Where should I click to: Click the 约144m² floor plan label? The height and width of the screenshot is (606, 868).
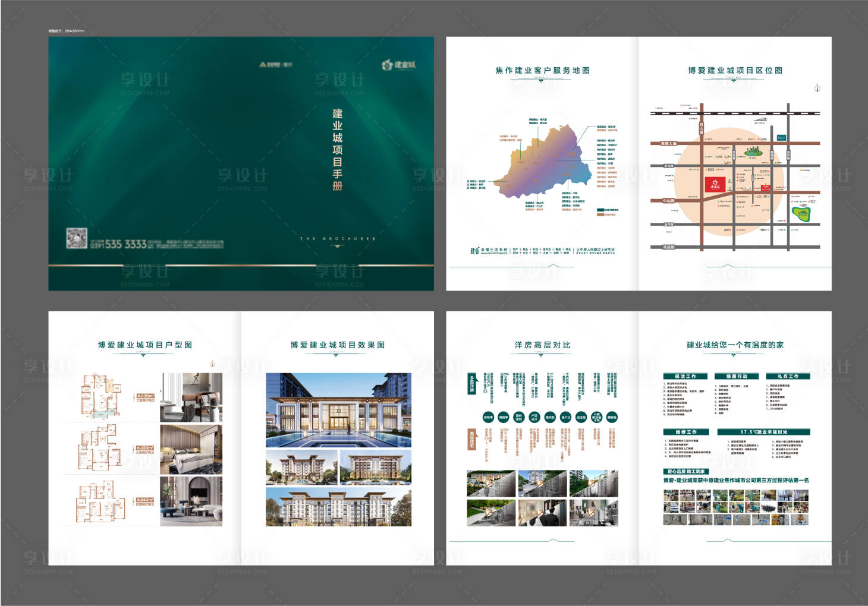coord(146,502)
